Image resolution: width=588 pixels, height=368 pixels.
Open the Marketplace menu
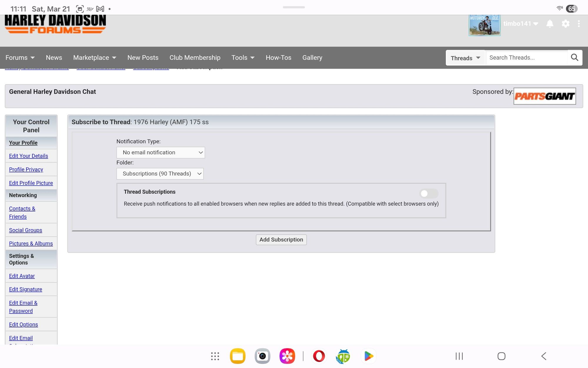[x=95, y=58]
